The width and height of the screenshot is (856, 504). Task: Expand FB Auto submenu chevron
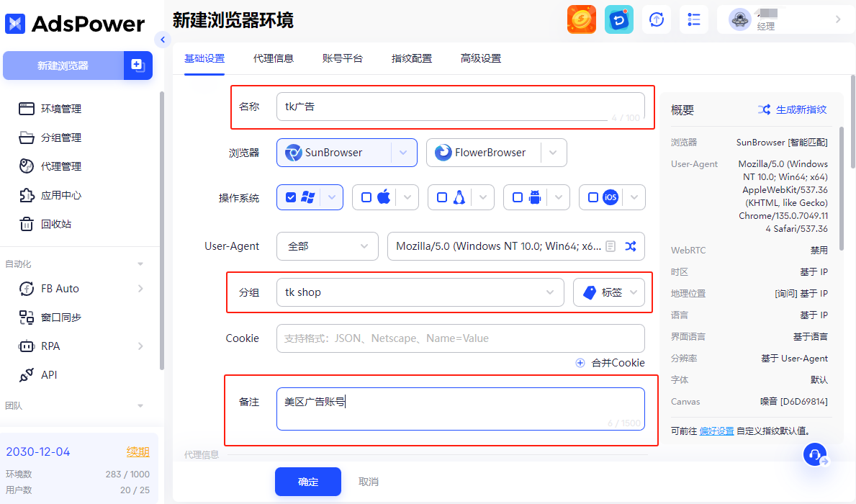[140, 288]
